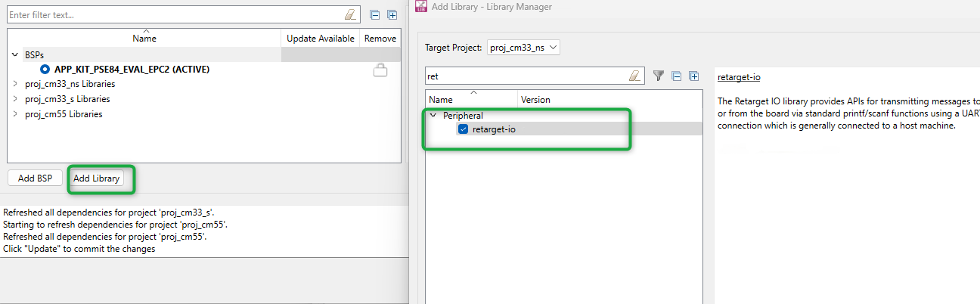Open the retarget-io documentation link
This screenshot has height=304, width=980.
click(x=738, y=77)
